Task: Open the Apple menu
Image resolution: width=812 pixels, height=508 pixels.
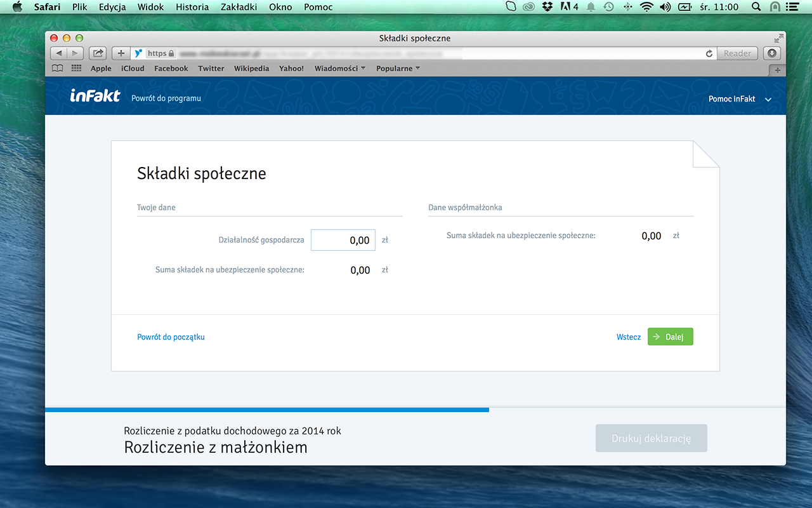Action: tap(17, 7)
